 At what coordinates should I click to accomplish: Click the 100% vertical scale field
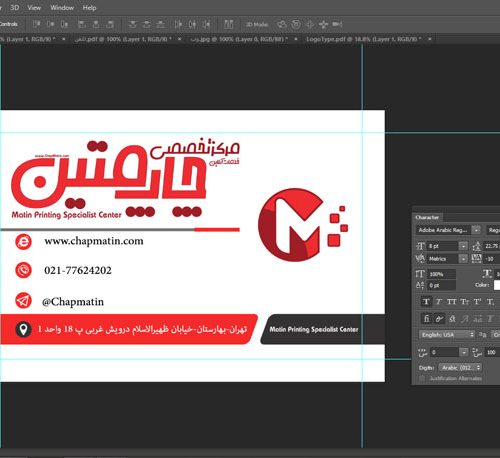point(441,274)
